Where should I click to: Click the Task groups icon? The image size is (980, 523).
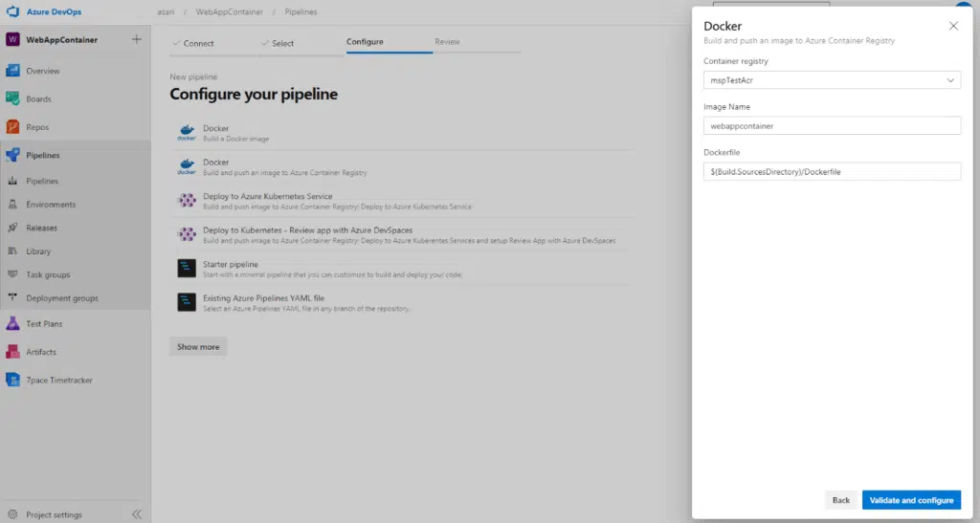pos(12,274)
